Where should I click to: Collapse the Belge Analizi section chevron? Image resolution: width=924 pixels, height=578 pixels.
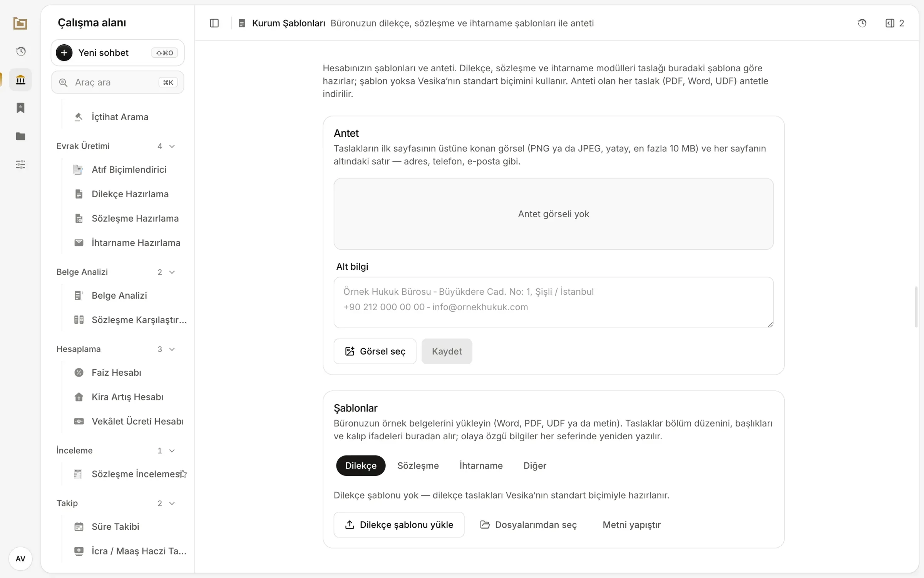tap(172, 272)
